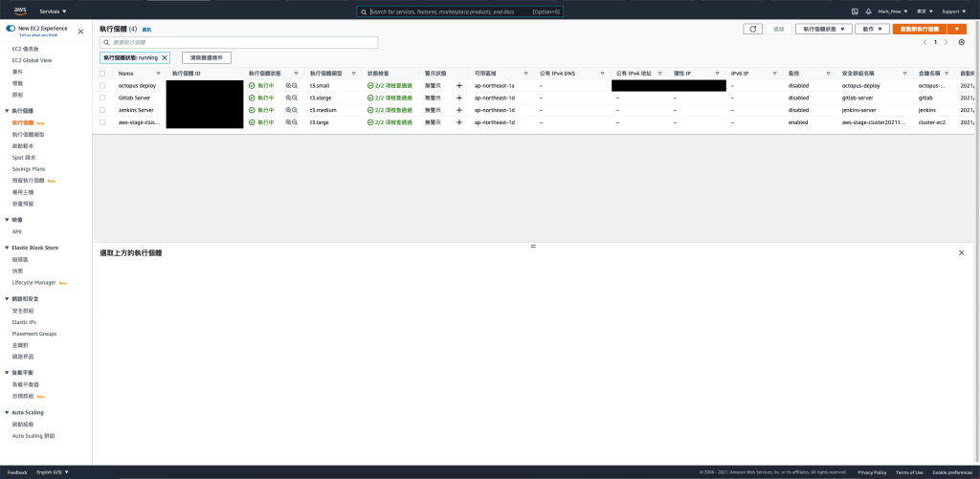
Task: Add alarm plus icon for Gitlab Server
Action: coord(459,98)
